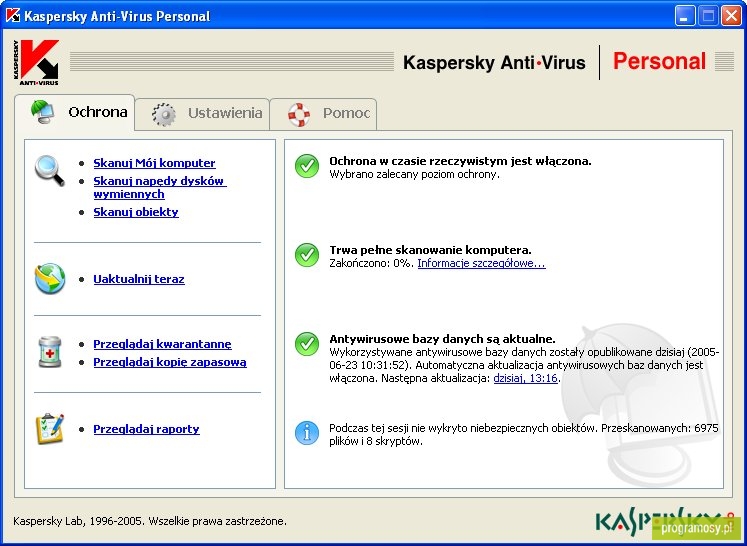Screen dimensions: 747x546
Task: Click the Kaspersky title bar application icon
Action: [13, 16]
